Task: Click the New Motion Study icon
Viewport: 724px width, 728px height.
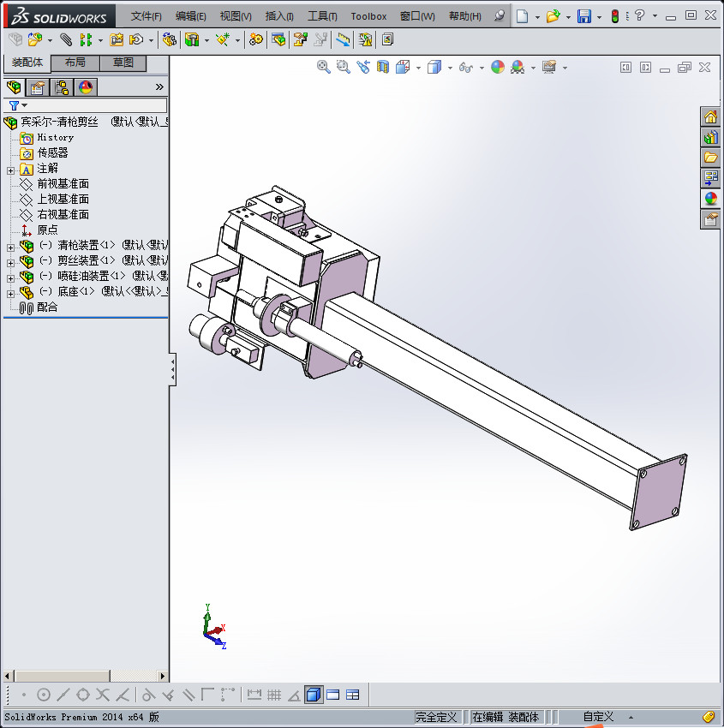Action: click(x=256, y=40)
